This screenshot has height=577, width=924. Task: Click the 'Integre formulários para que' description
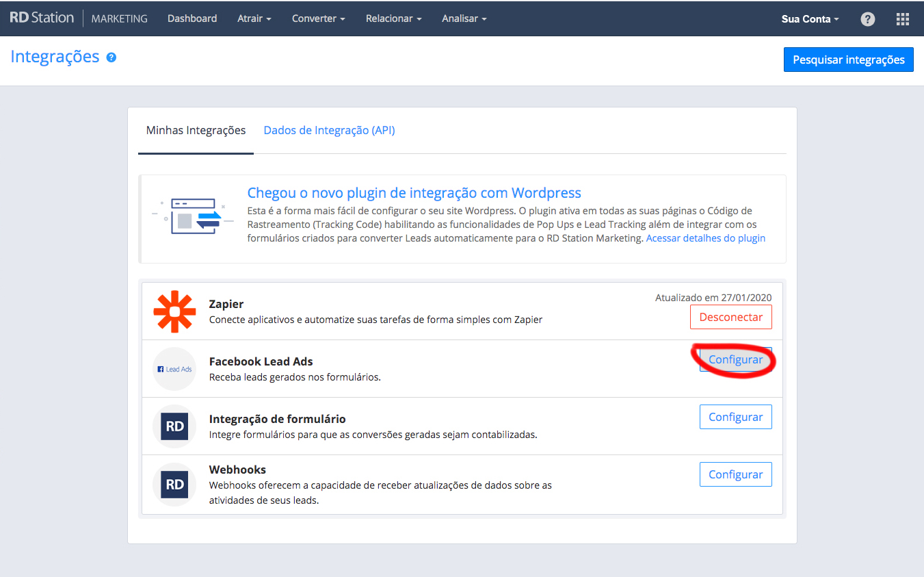coord(373,435)
